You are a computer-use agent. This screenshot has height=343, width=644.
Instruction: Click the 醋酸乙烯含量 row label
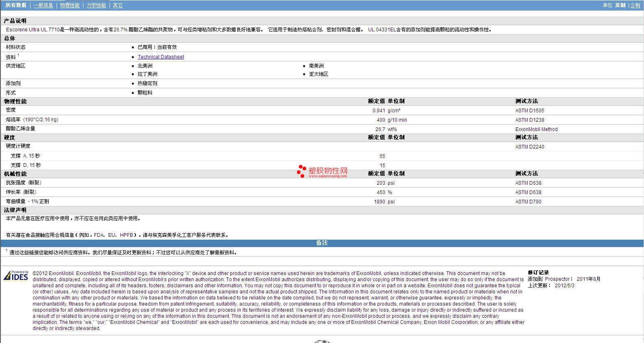tap(20, 129)
